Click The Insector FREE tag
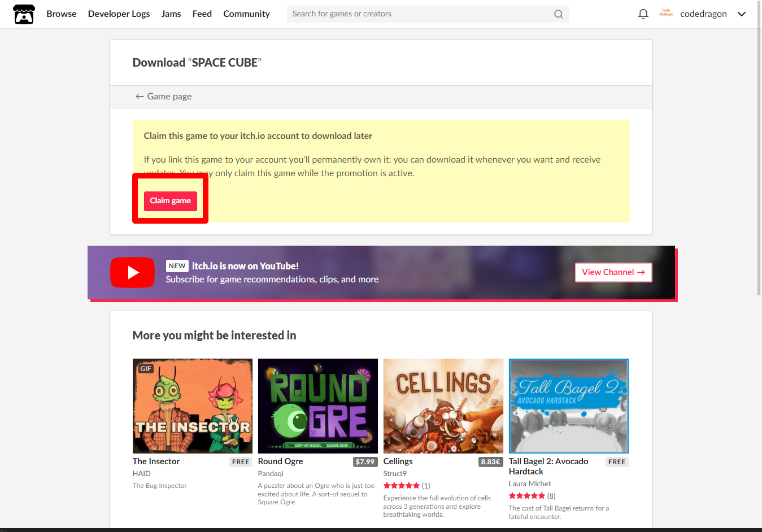The image size is (762, 532). pos(241,462)
